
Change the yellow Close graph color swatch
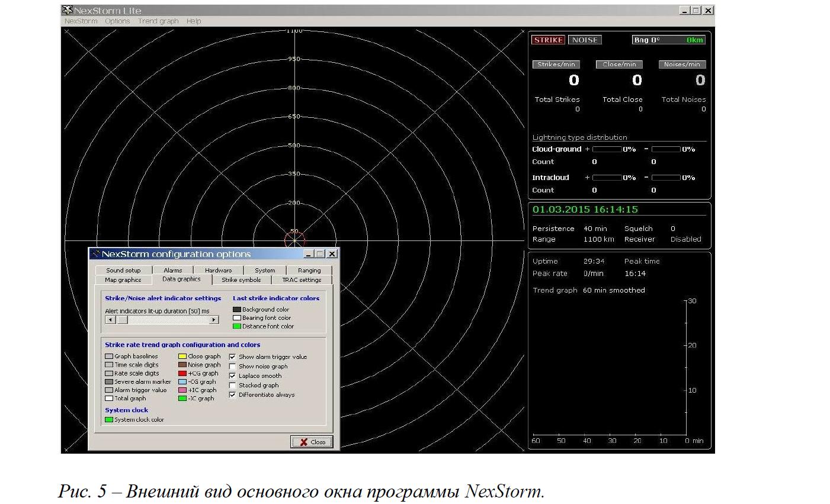click(x=182, y=357)
